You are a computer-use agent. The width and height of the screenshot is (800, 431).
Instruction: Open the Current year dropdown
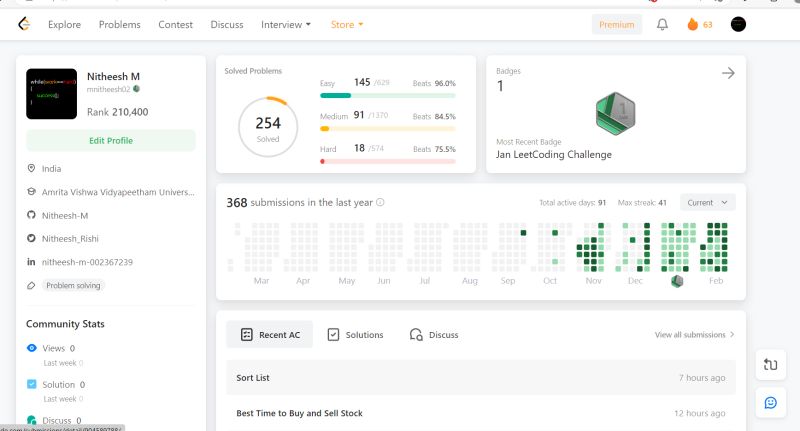708,202
